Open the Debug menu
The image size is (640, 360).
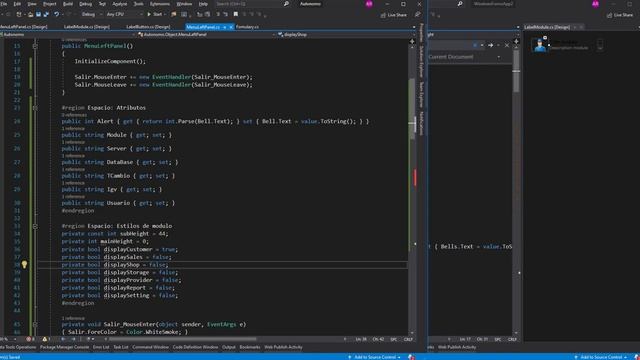85,4
